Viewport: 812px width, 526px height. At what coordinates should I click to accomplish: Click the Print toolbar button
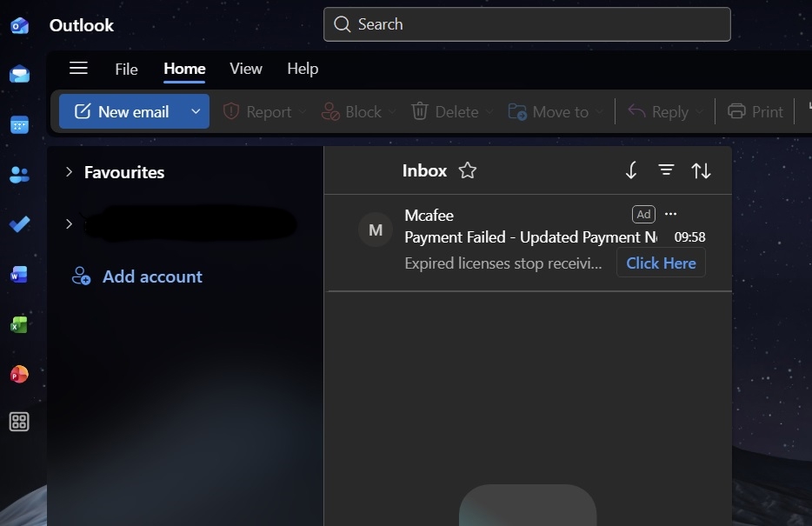755,112
